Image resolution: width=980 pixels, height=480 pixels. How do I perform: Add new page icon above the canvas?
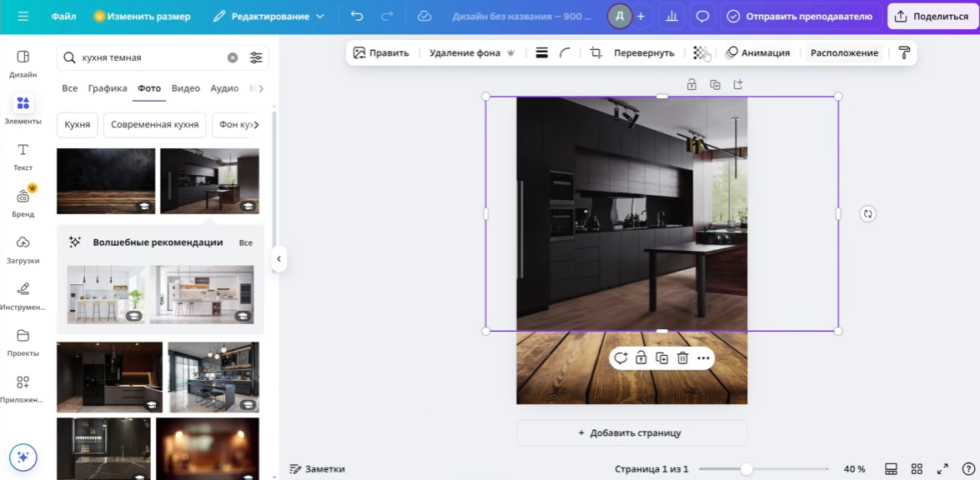(738, 84)
